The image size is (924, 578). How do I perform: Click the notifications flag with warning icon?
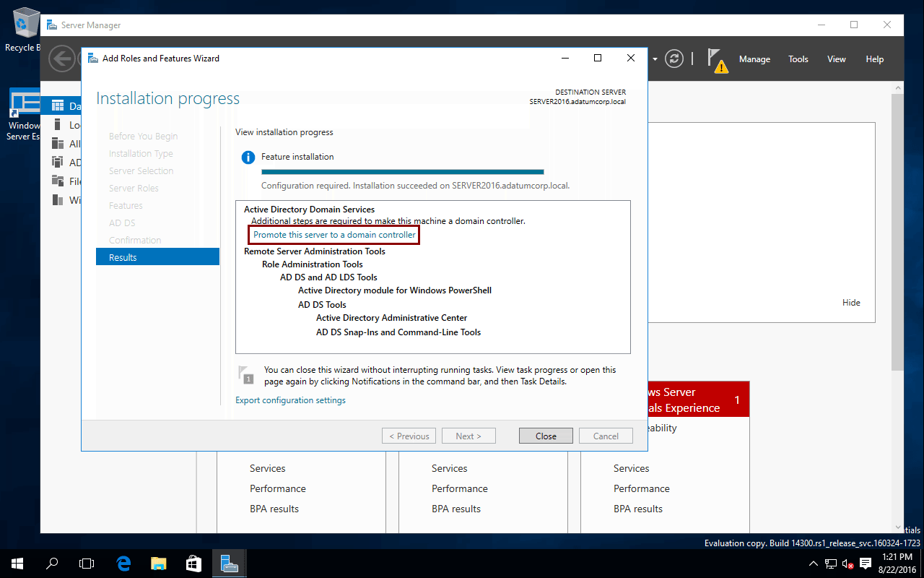click(717, 60)
